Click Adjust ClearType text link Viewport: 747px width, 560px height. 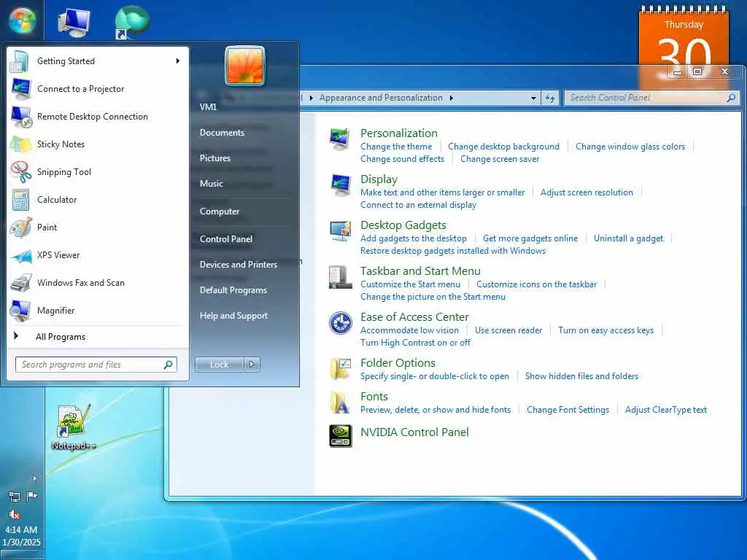(x=666, y=410)
